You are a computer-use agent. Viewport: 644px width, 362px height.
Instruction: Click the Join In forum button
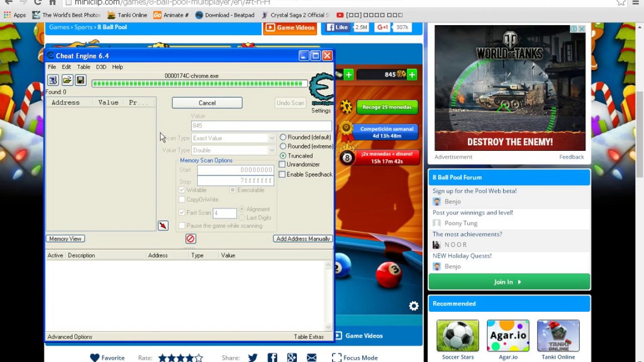tap(509, 282)
